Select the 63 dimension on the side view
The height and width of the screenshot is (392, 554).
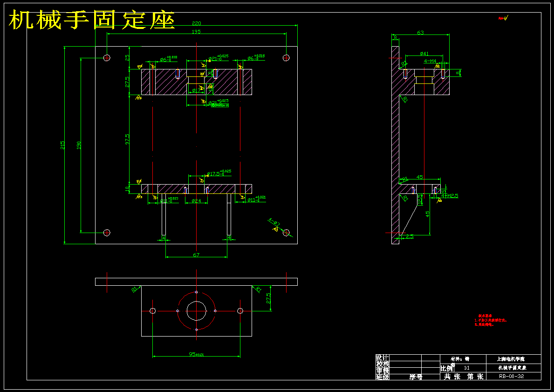pyautogui.click(x=420, y=33)
